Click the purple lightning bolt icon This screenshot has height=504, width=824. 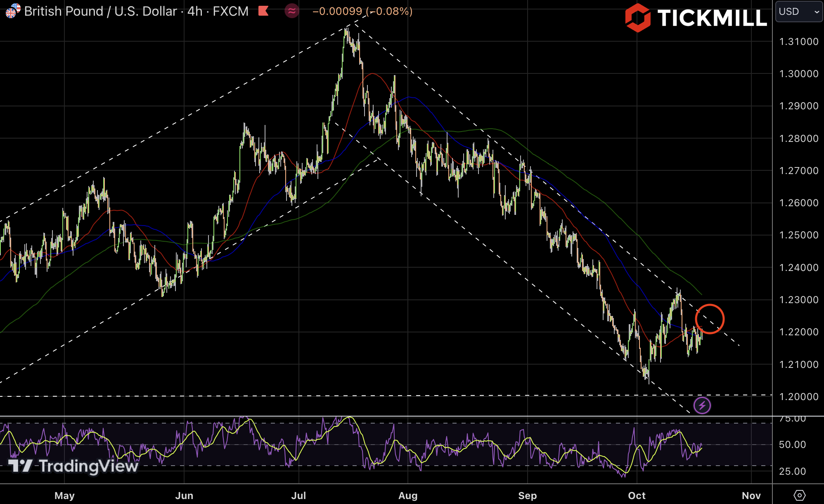702,405
